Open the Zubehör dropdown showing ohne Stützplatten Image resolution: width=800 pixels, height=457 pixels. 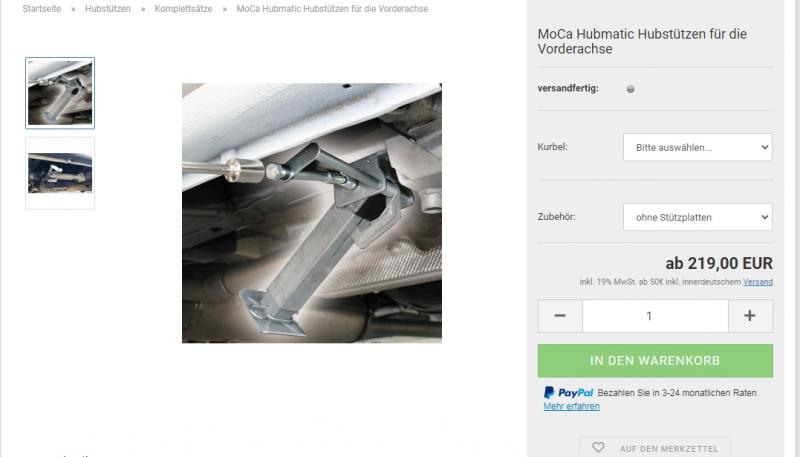point(697,217)
